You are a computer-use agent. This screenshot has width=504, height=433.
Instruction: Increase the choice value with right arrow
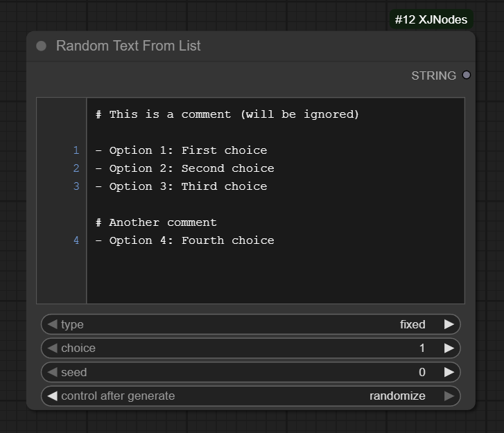point(449,348)
